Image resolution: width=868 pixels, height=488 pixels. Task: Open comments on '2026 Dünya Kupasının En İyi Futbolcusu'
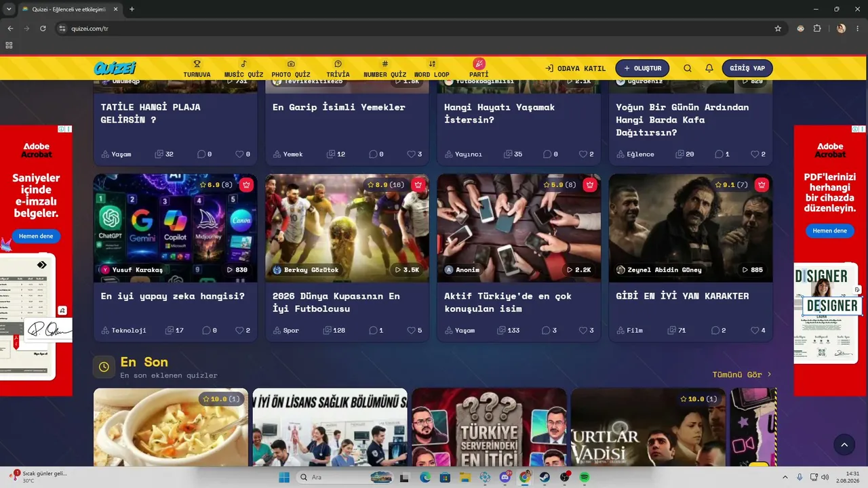point(376,331)
